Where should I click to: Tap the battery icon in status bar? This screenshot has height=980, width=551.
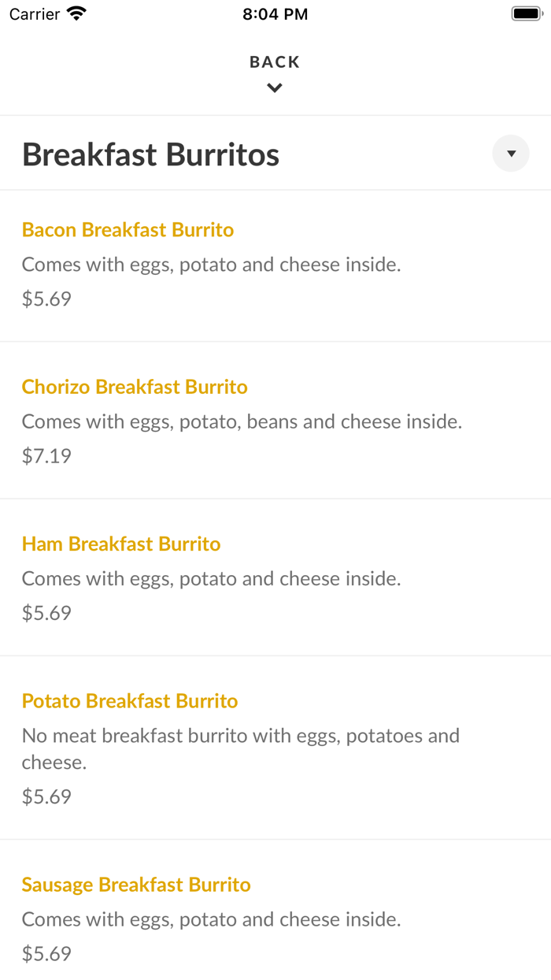[x=526, y=13]
